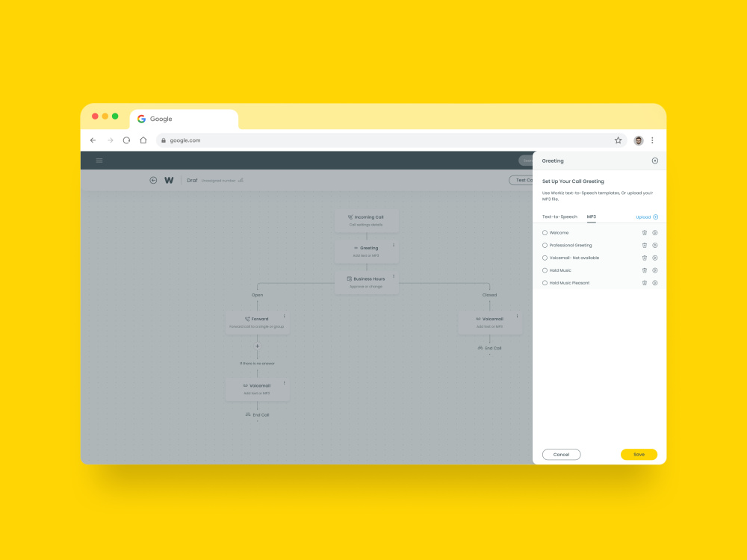Click the browser home icon
Screen dimensions: 747x560
[143, 140]
